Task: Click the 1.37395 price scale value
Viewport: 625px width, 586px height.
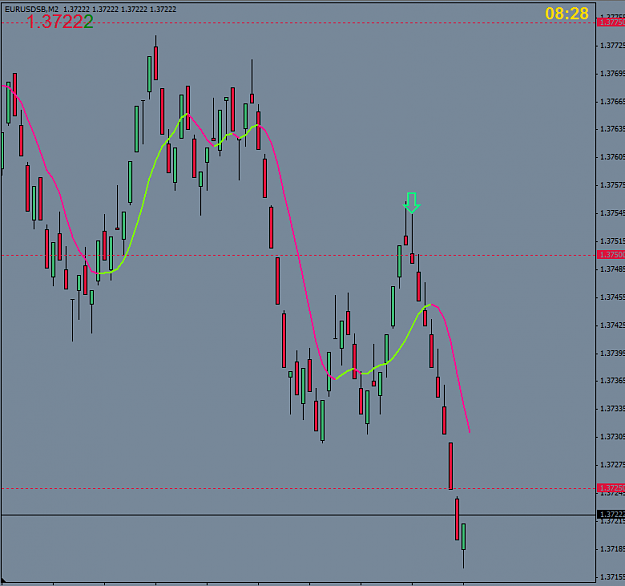Action: (x=612, y=353)
